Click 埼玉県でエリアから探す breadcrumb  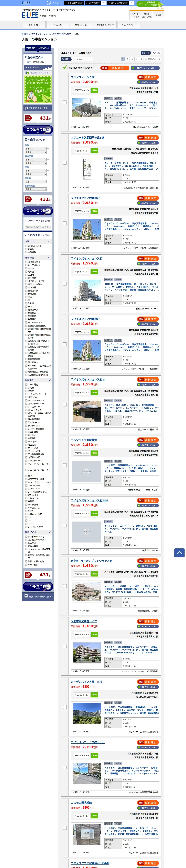click(x=60, y=34)
